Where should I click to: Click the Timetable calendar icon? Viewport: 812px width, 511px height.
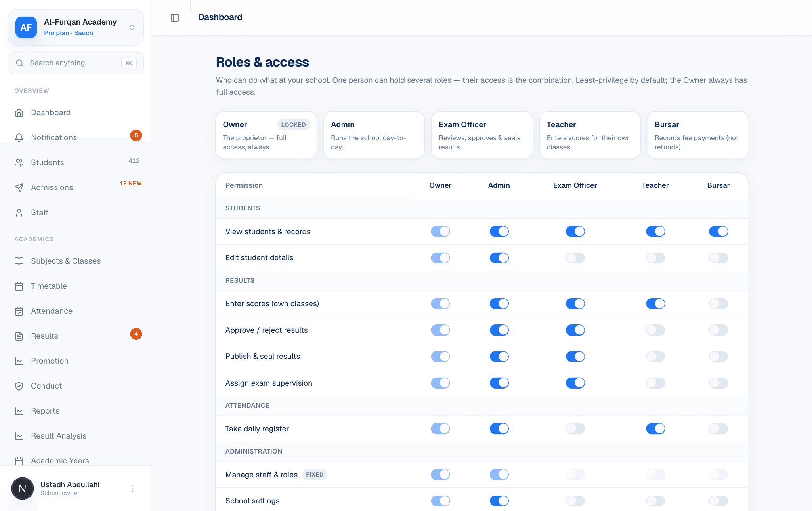pyautogui.click(x=19, y=286)
